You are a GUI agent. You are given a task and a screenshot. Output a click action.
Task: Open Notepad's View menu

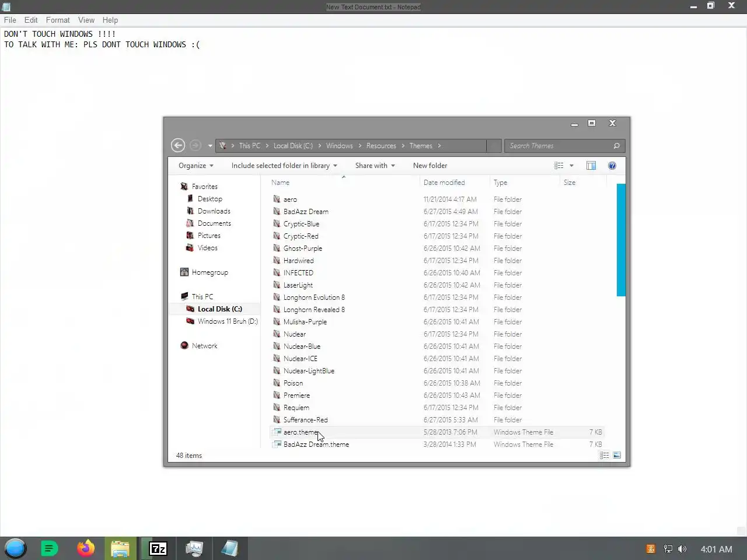tap(86, 20)
